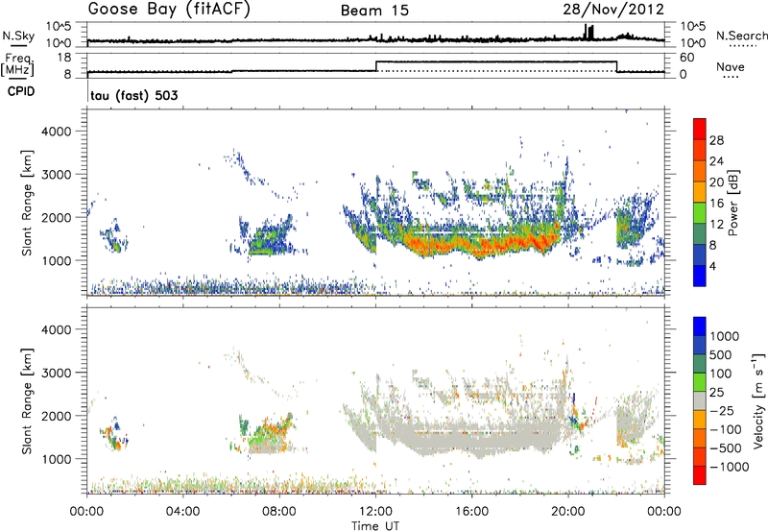Image resolution: width=768 pixels, height=532 pixels.
Task: Click the "Goose Bay (fitACF)" title text
Action: click(169, 10)
